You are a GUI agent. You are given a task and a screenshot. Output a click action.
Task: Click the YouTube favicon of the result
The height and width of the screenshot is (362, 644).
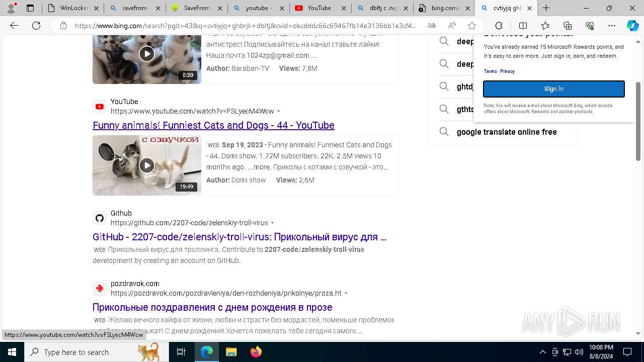click(100, 107)
